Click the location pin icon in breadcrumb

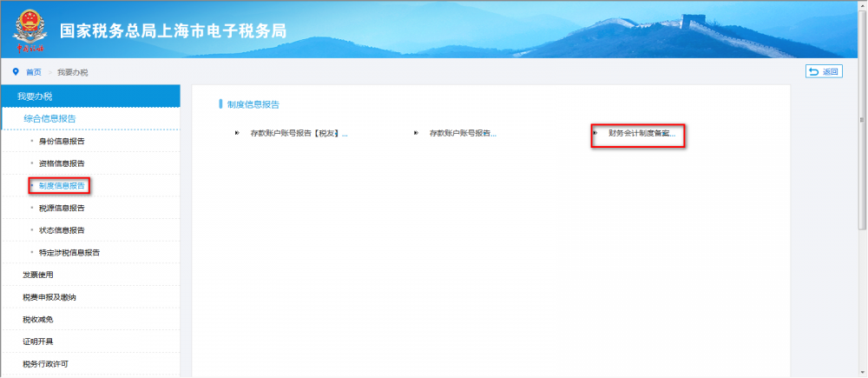tap(16, 72)
